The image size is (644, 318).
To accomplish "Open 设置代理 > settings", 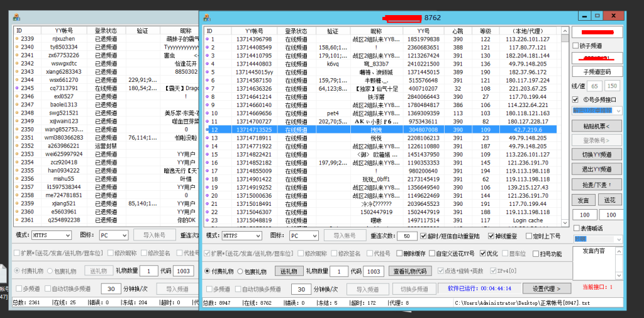I will tap(545, 288).
